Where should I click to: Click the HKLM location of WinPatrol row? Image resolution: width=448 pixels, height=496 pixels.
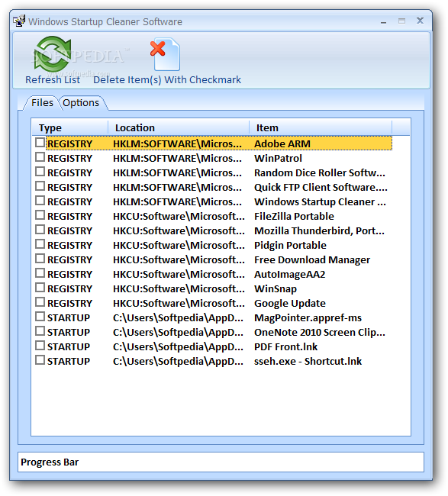(178, 159)
